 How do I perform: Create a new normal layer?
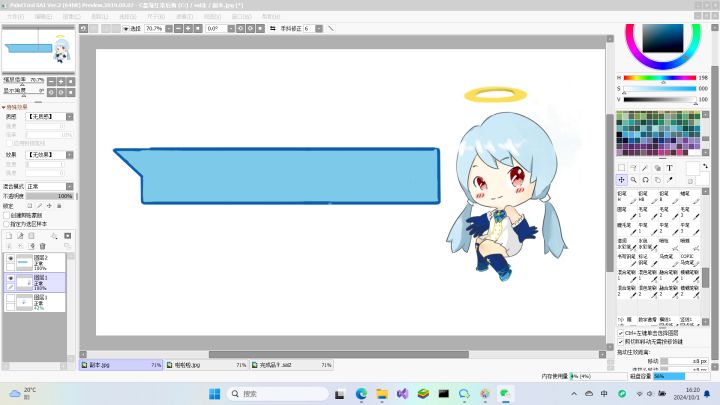[x=9, y=236]
